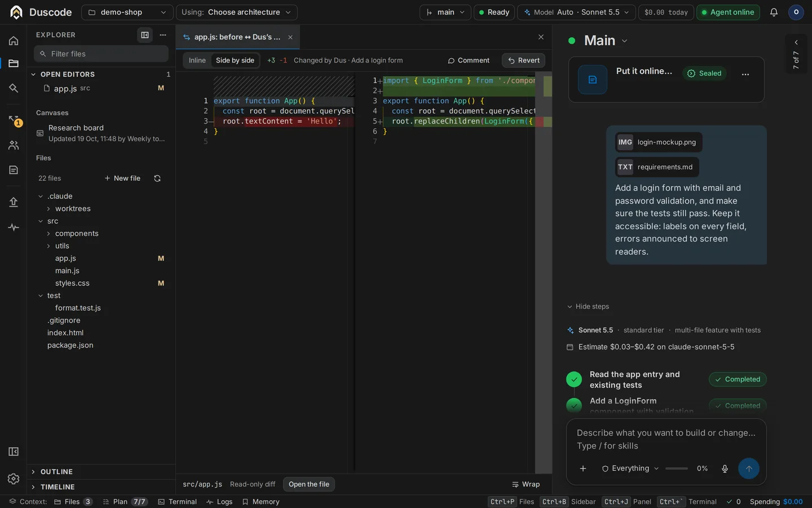Open source control icon with badge 1
812x508 pixels.
tap(14, 120)
